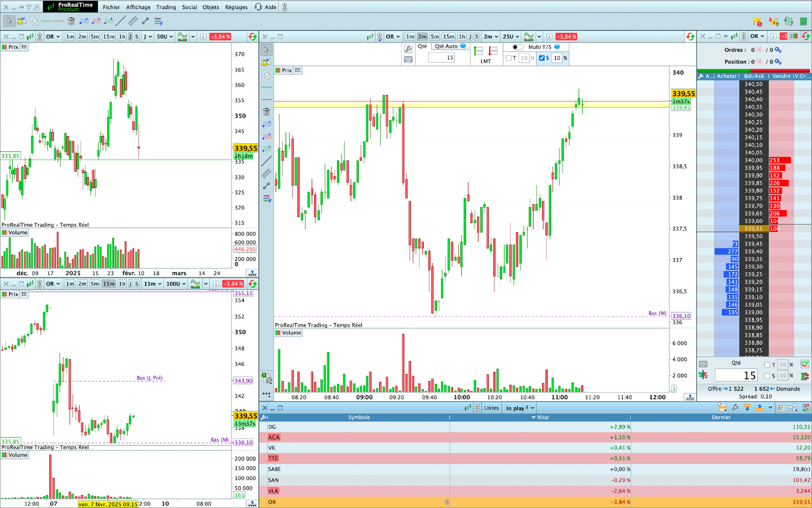This screenshot has height=508, width=812.
Task: Open the Réglages menu
Action: click(x=236, y=7)
